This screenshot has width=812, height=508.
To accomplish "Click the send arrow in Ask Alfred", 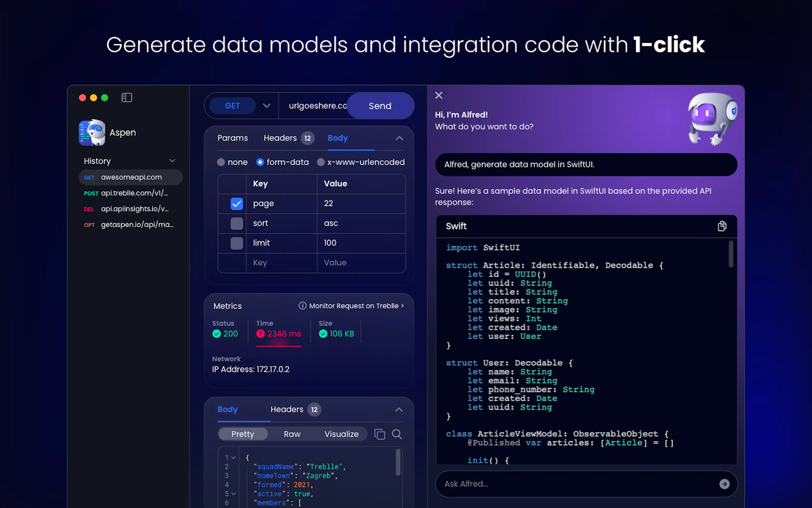I will (x=724, y=484).
